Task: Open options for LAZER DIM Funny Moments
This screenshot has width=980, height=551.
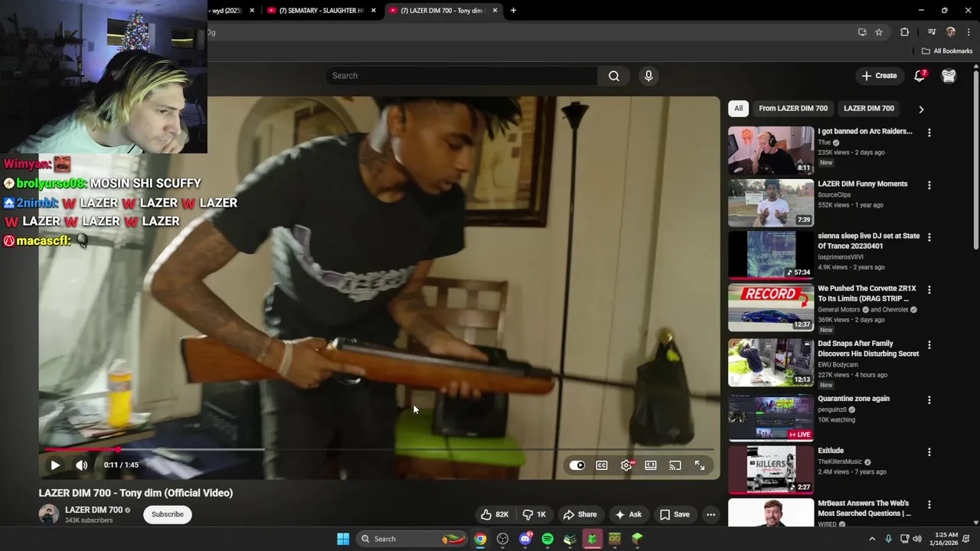Action: pyautogui.click(x=929, y=185)
